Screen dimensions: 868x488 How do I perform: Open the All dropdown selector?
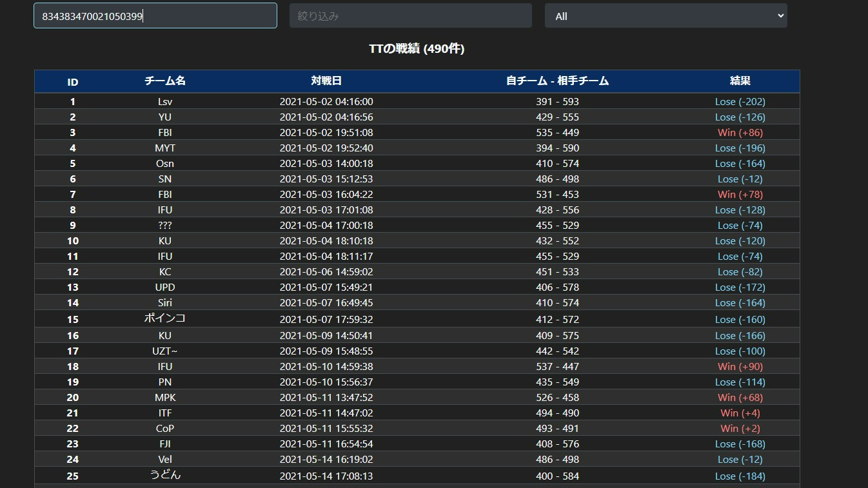(666, 15)
